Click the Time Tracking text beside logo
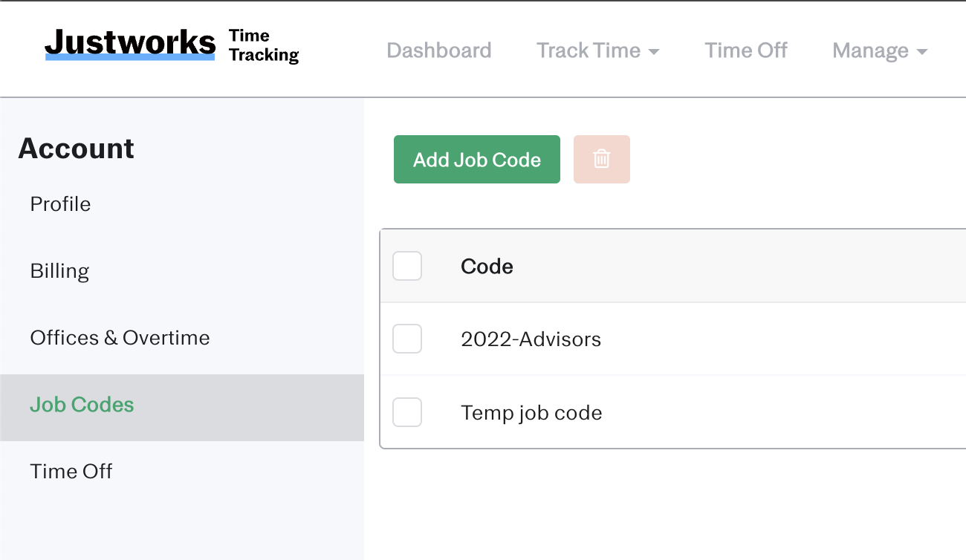Viewport: 966px width, 560px height. click(x=264, y=45)
